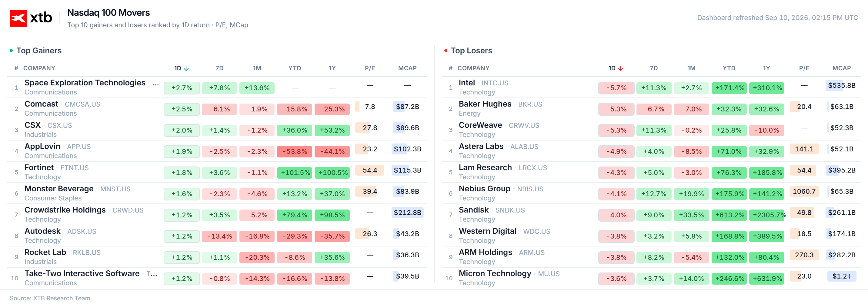Open the Intel INTC.US company link
The width and height of the screenshot is (868, 307).
[483, 83]
